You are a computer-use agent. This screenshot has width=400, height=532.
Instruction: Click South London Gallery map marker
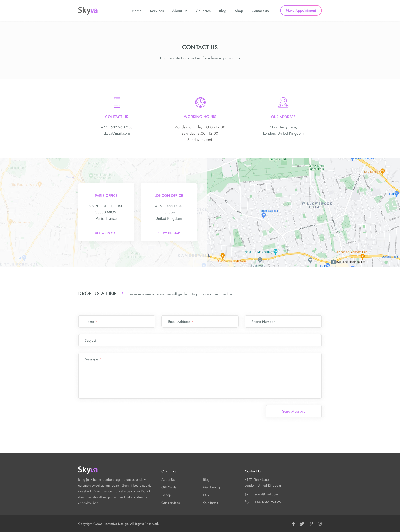click(x=275, y=252)
